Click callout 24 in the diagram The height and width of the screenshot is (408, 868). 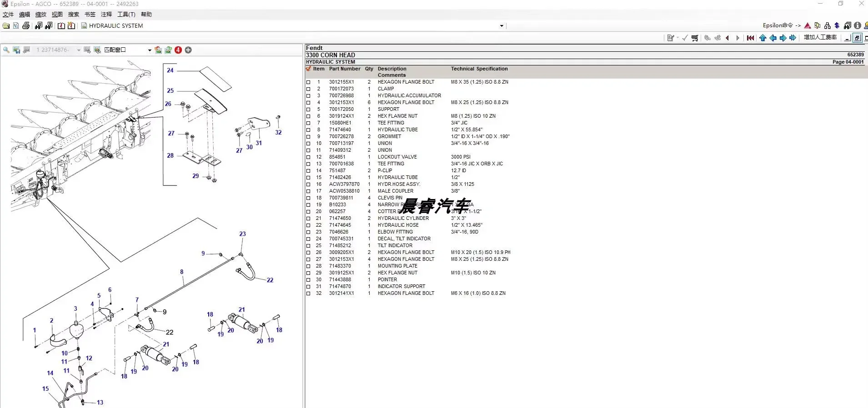coord(170,70)
